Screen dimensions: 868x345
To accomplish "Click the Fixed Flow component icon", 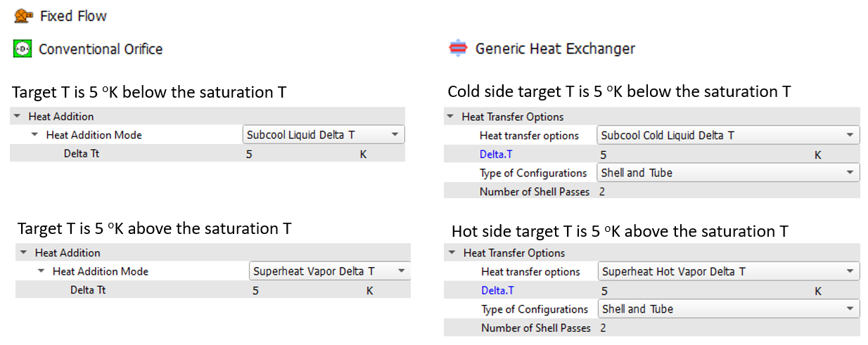I will [x=24, y=15].
